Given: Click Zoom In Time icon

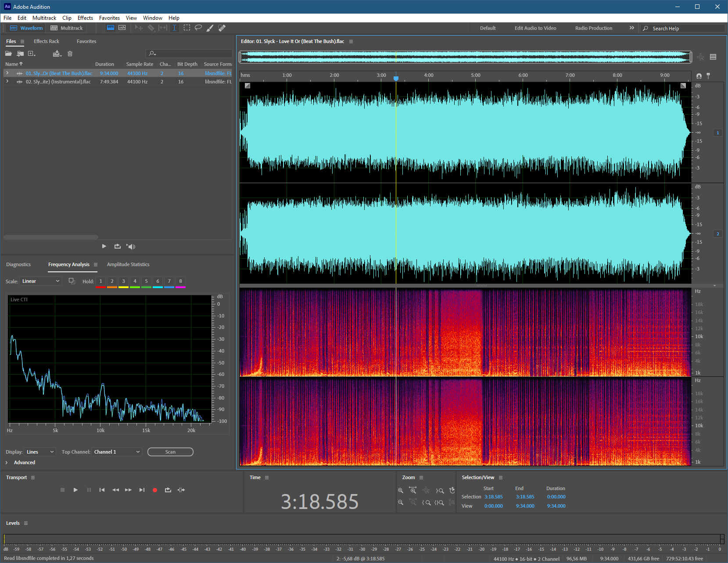Looking at the screenshot, I should pos(412,490).
